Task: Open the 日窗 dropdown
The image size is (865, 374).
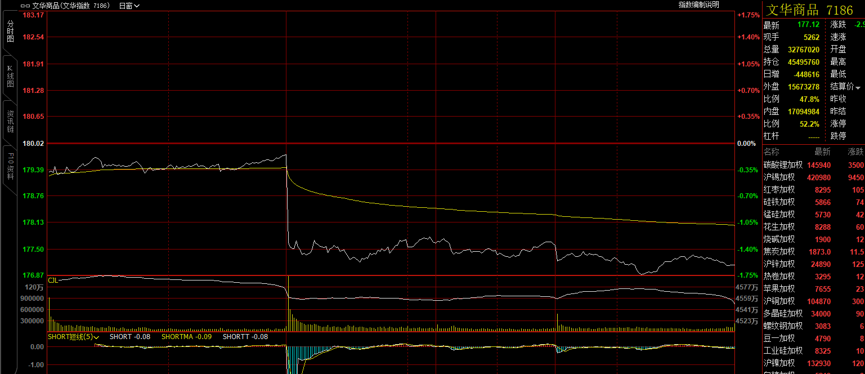Action: 130,6
